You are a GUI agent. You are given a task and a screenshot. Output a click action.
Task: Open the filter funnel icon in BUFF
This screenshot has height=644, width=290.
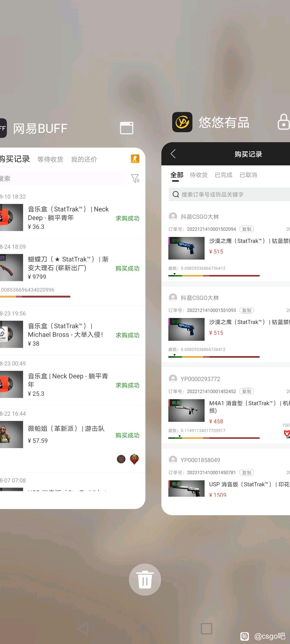click(135, 178)
